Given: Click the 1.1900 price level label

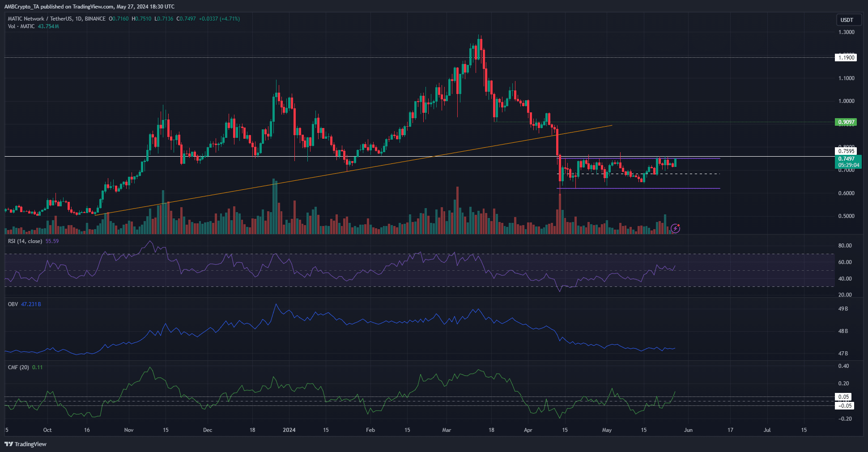Looking at the screenshot, I should coord(846,58).
